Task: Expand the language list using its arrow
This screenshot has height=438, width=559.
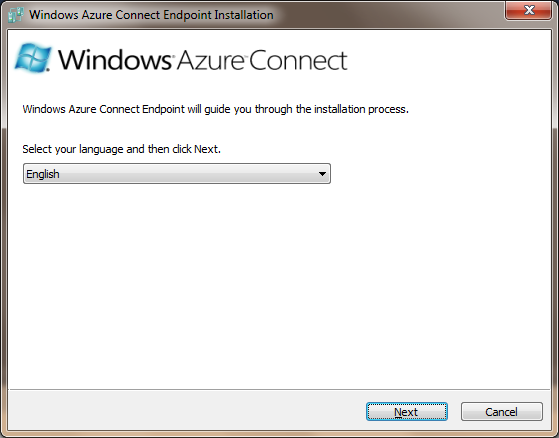Action: pos(322,174)
